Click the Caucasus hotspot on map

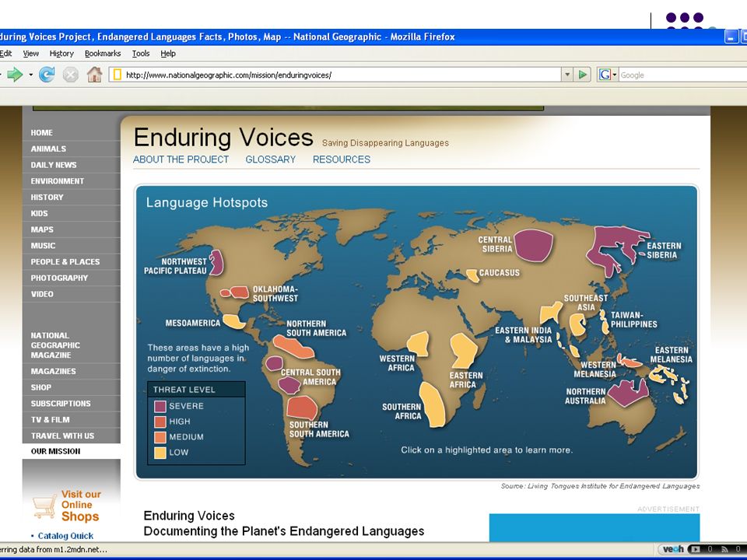[472, 275]
